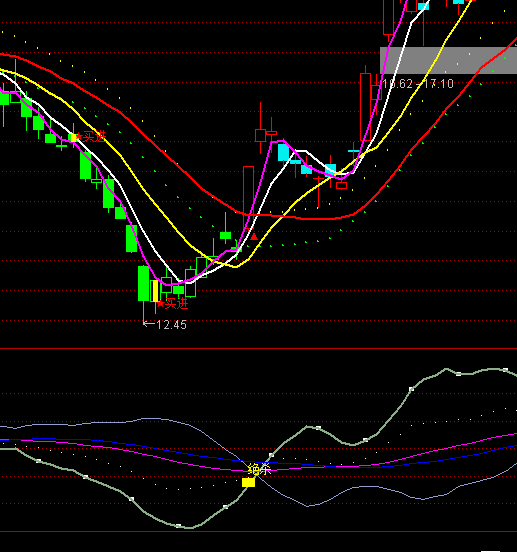
Task: Click the yellow 绝杀 text in indicator panel
Action: tap(259, 469)
